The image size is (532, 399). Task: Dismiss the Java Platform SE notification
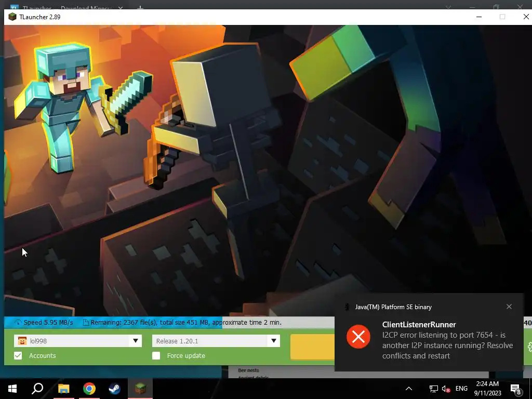coord(509,307)
